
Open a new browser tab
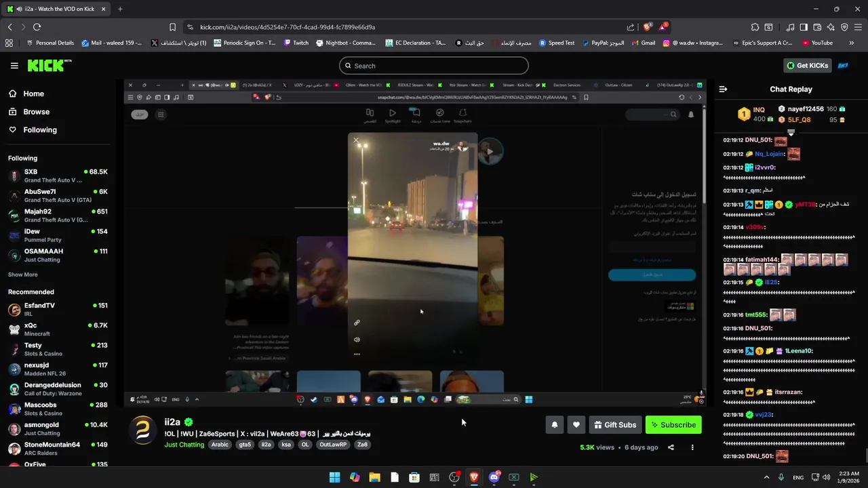(x=120, y=9)
